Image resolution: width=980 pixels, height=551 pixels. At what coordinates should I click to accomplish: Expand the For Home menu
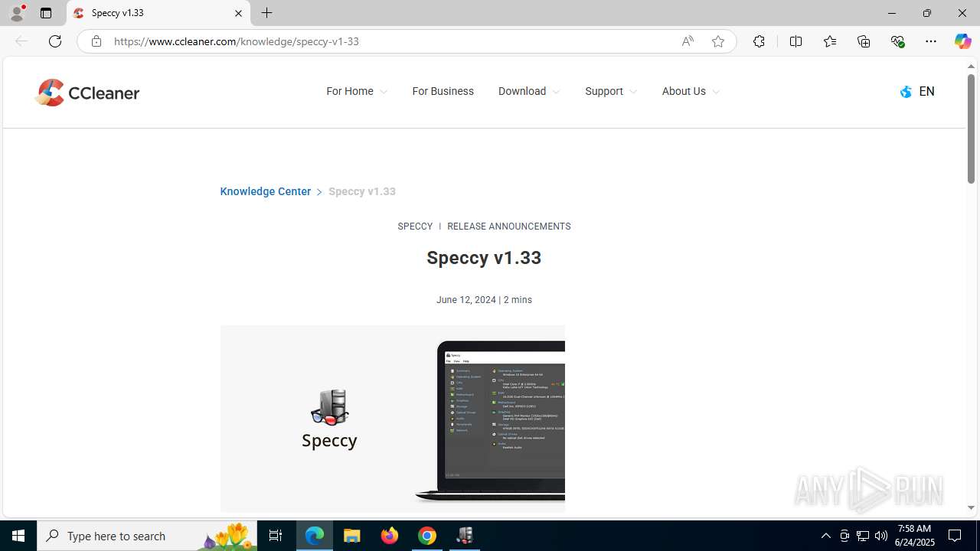click(357, 91)
